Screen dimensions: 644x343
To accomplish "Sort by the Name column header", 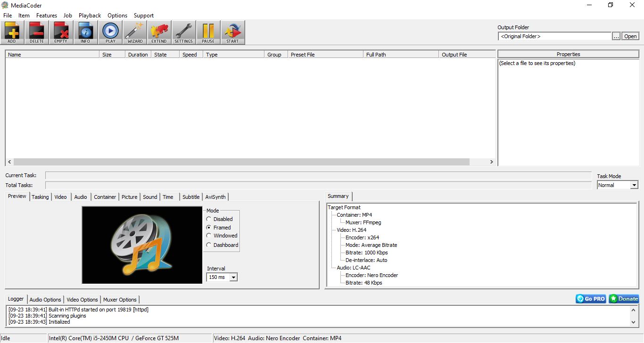I will [52, 55].
